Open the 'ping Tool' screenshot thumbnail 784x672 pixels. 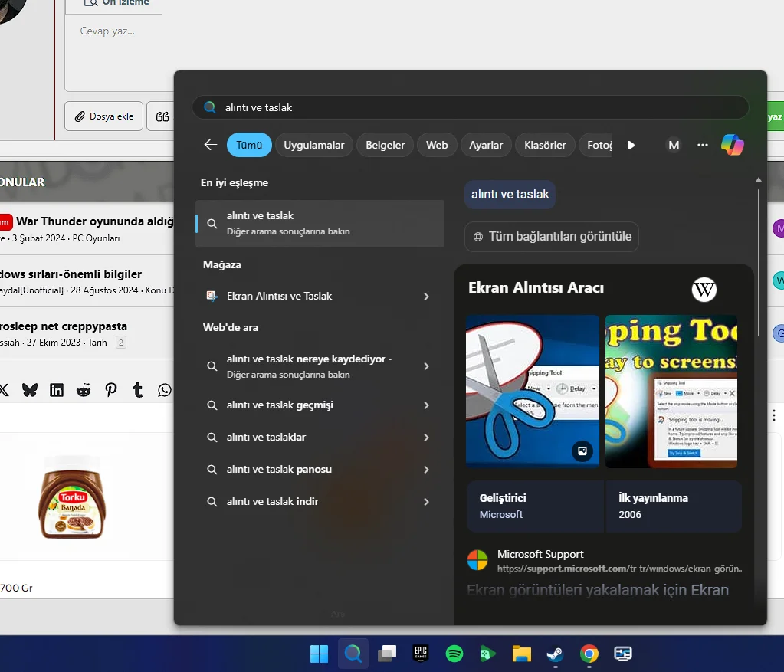671,392
